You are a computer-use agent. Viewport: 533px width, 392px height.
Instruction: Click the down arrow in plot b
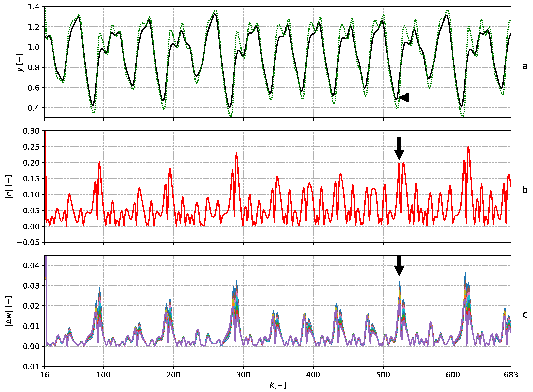pos(399,148)
